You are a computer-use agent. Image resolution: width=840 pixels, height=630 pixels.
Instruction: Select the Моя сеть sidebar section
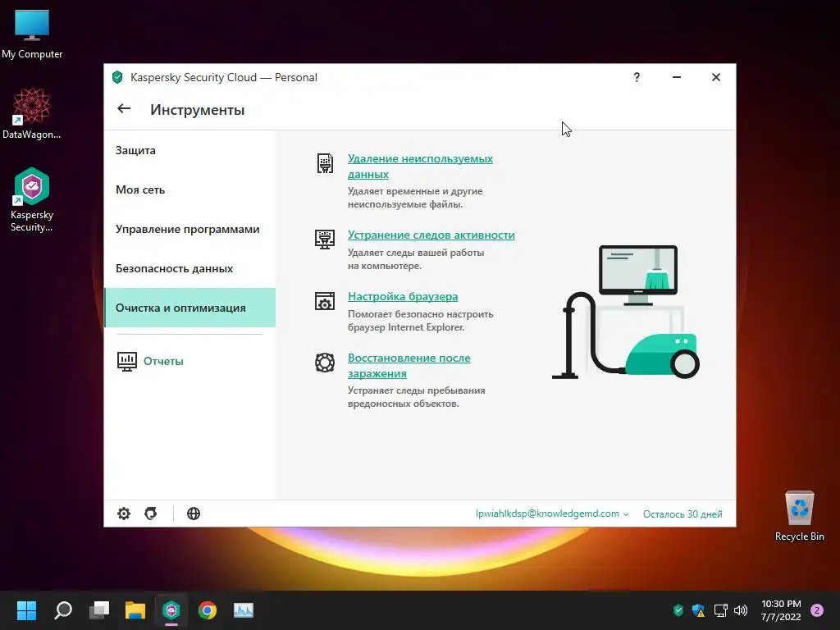[x=189, y=189]
